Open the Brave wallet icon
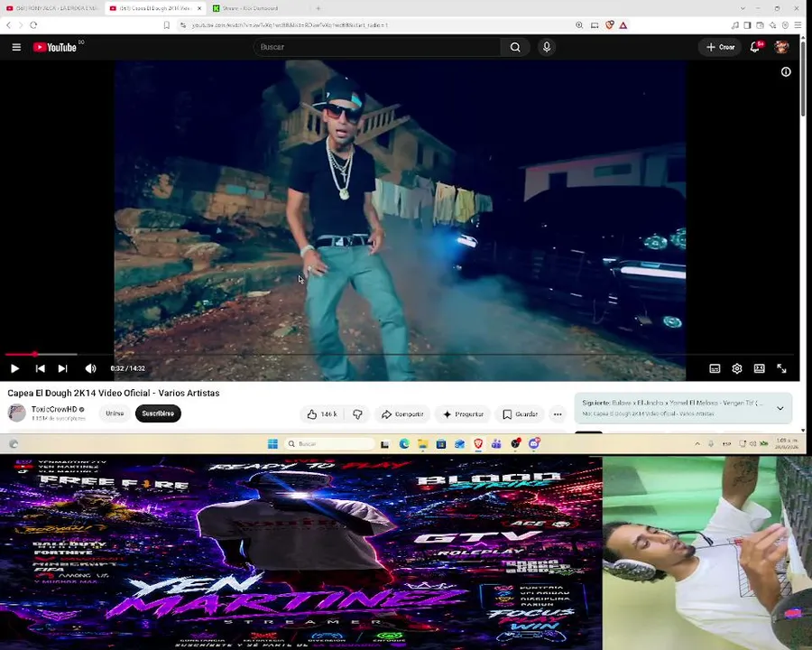Image resolution: width=812 pixels, height=650 pixels. pyautogui.click(x=760, y=25)
